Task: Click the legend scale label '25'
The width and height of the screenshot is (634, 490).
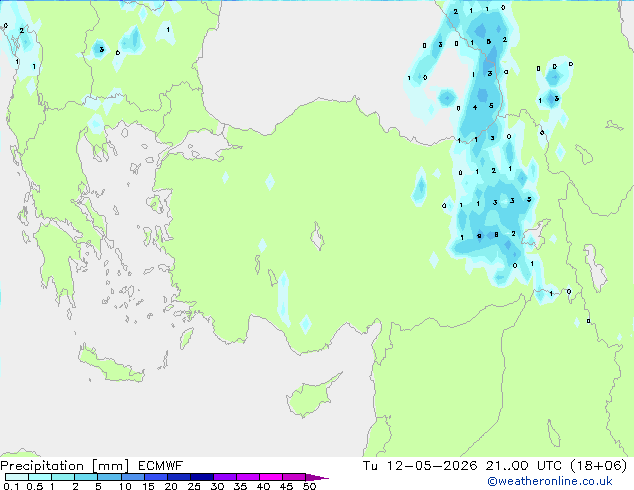Action: tap(194, 486)
